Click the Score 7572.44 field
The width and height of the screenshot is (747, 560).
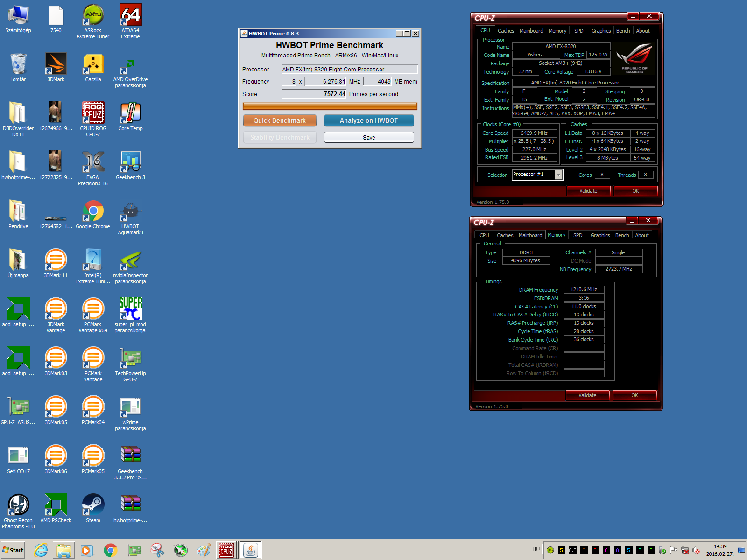314,94
